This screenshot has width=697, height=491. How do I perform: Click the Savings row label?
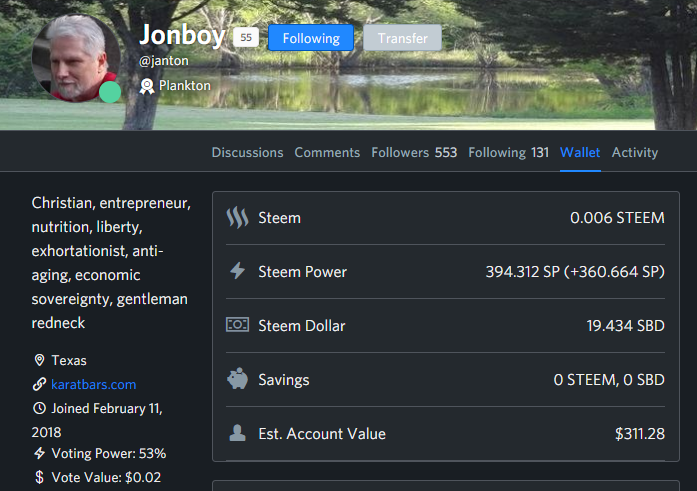pyautogui.click(x=284, y=380)
